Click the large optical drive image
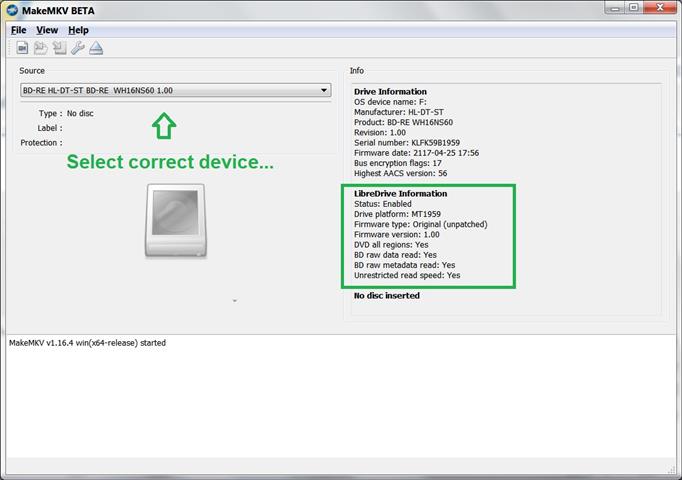Screen dimensions: 682x480 tap(176, 220)
